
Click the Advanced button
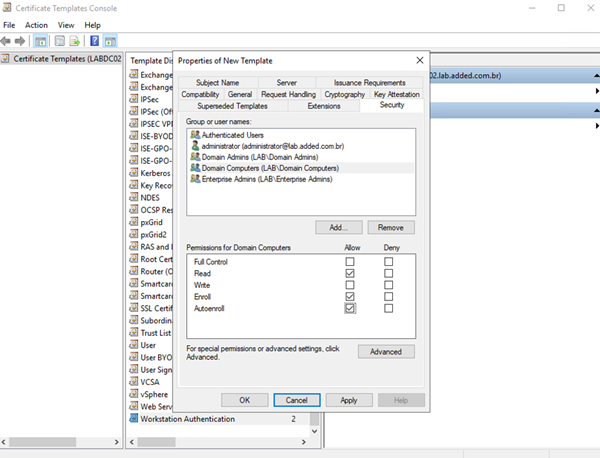[x=385, y=351]
